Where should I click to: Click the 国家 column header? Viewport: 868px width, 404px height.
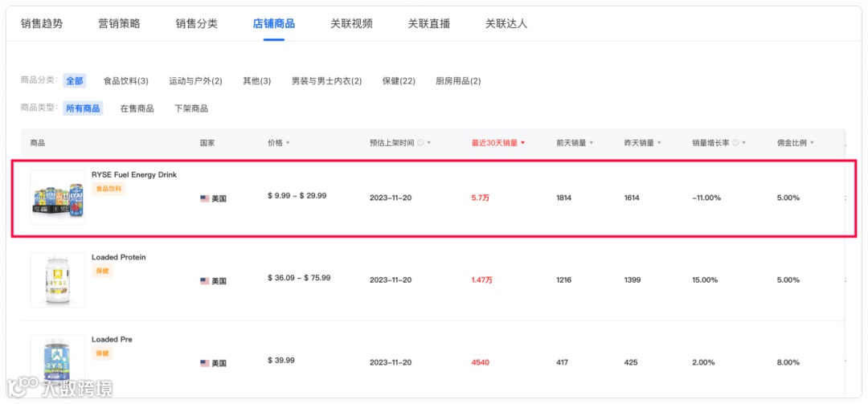pos(207,143)
